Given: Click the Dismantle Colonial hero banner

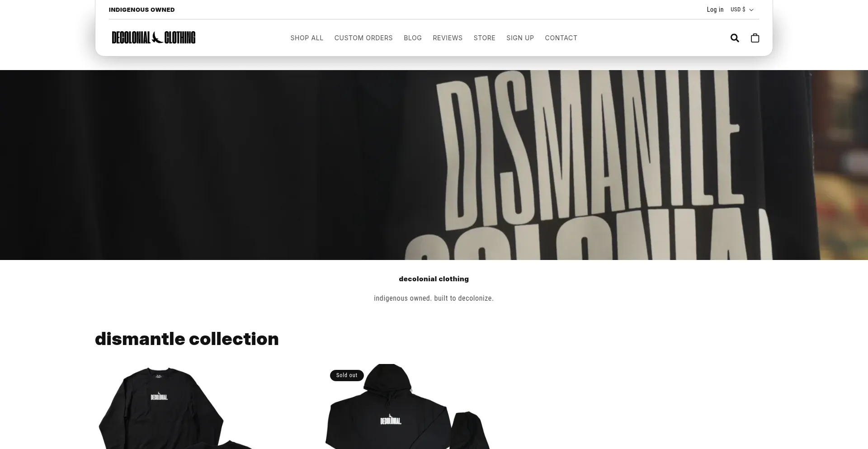Looking at the screenshot, I should pos(434,165).
